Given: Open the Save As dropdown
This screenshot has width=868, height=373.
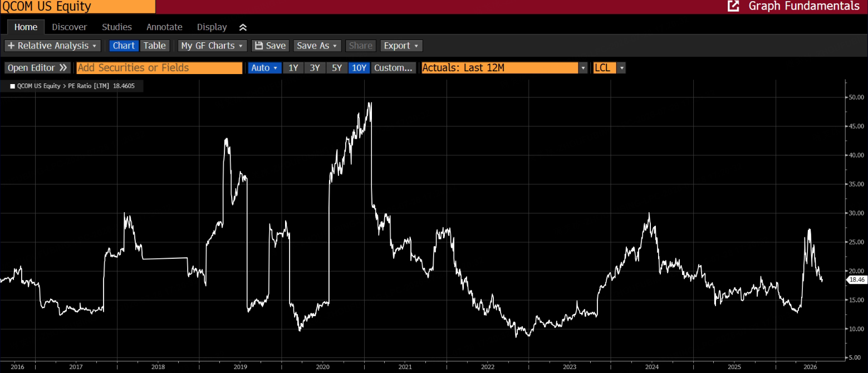Looking at the screenshot, I should 317,46.
